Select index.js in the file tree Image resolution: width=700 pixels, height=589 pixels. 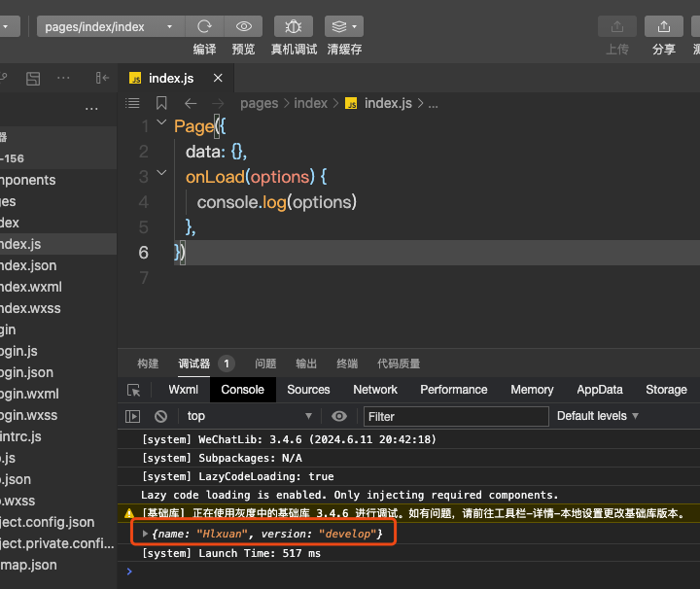point(58,244)
